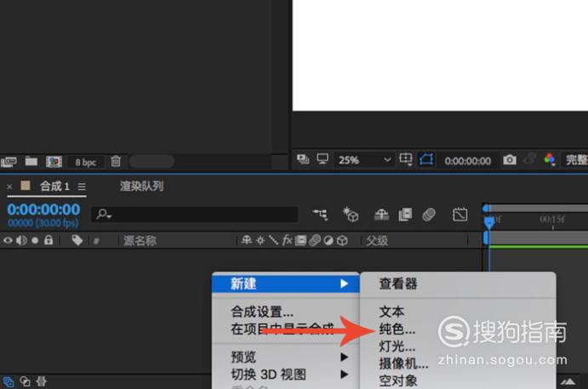Click the 3D layer cube switch icon

tap(341, 240)
